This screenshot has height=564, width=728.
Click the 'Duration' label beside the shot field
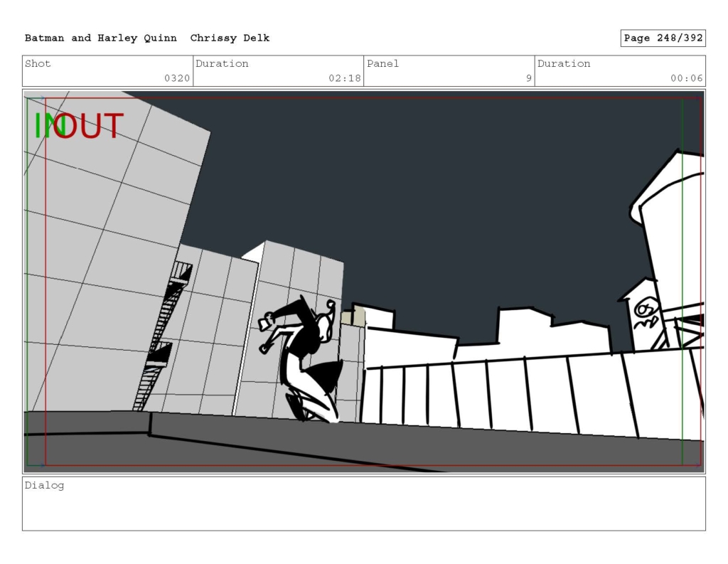coord(222,63)
